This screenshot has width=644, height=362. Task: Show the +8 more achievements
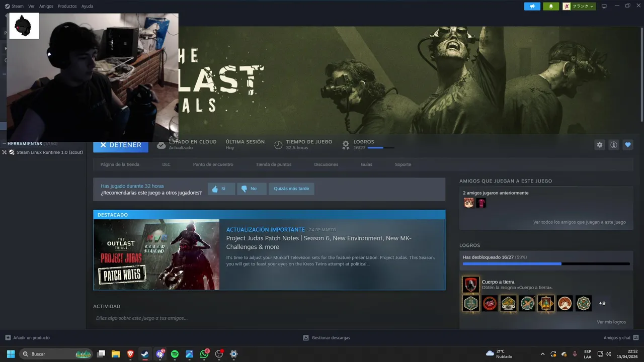(602, 303)
